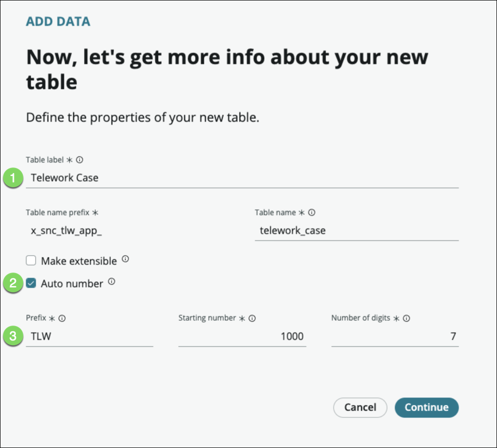Click the green step 1 badge

click(x=13, y=177)
